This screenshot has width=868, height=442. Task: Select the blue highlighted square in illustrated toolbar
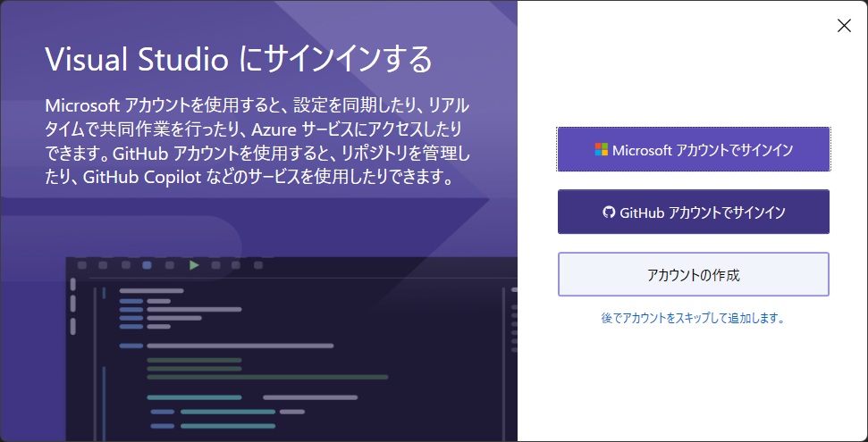(147, 265)
